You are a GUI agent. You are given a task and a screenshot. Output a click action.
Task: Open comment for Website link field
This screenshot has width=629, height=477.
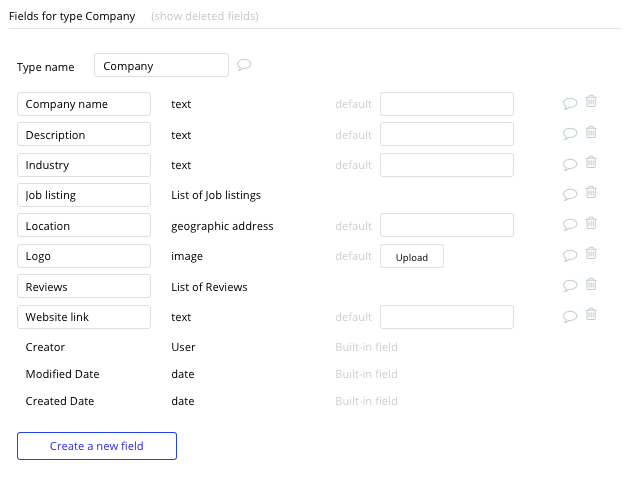[x=570, y=316]
